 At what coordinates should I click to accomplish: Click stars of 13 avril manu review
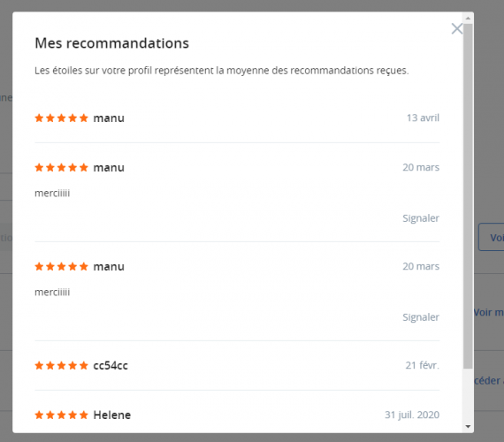pos(61,118)
